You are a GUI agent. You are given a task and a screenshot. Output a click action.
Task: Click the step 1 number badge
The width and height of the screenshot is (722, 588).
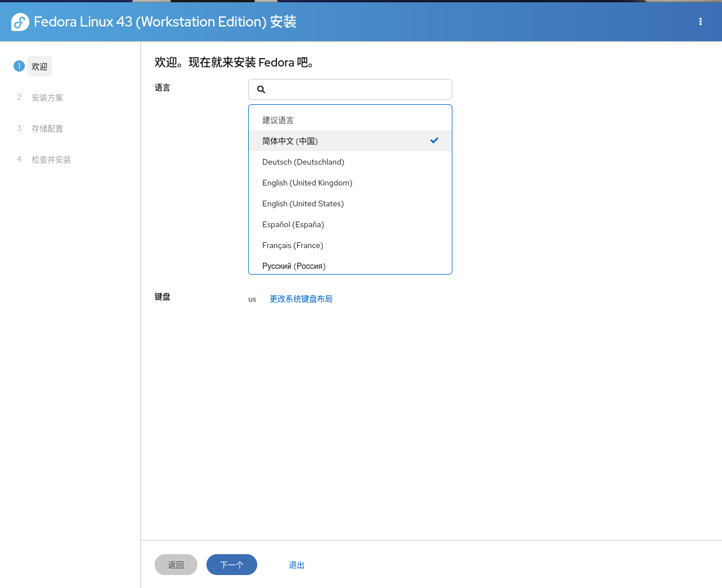click(x=19, y=67)
